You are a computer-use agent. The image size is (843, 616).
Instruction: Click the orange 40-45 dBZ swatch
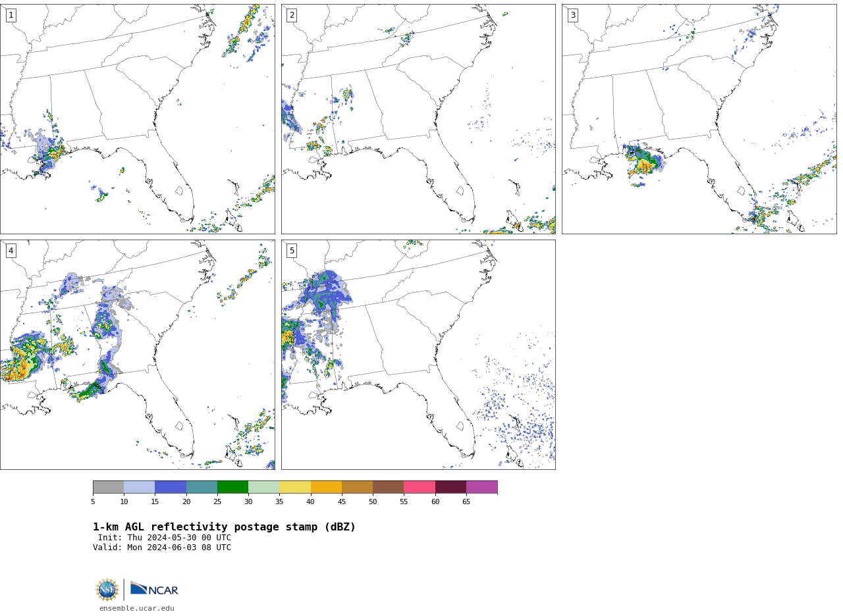326,487
